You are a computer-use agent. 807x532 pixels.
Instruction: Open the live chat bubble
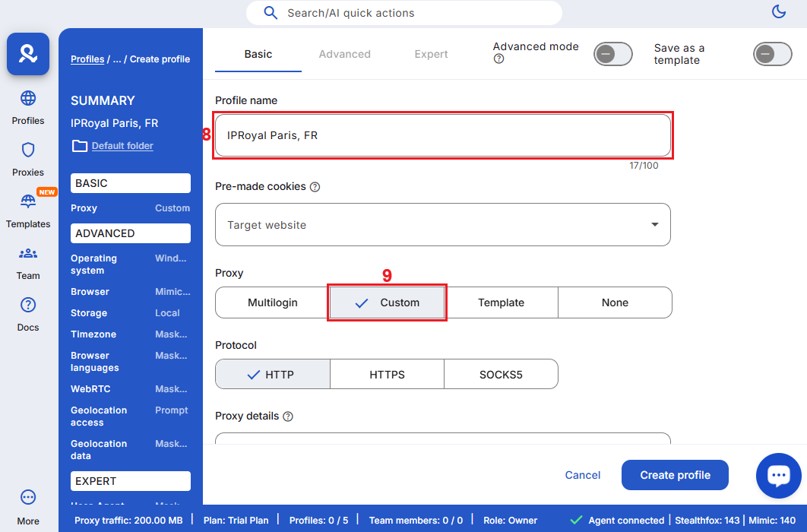point(778,476)
